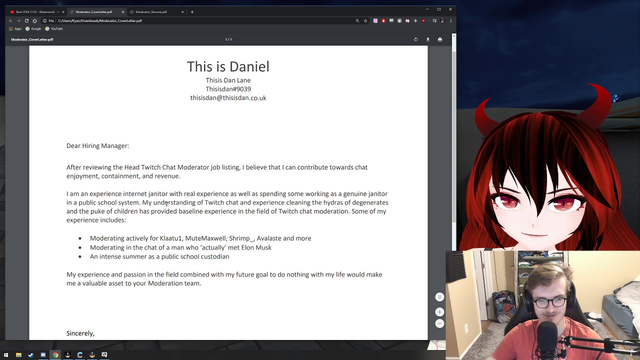Click the email thisisdan@thisisdan.co.uk

coord(228,98)
